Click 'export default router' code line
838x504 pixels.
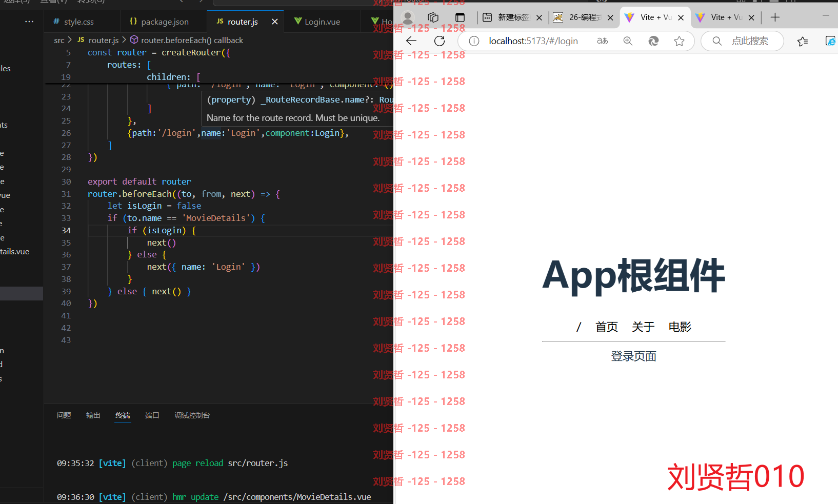point(139,182)
